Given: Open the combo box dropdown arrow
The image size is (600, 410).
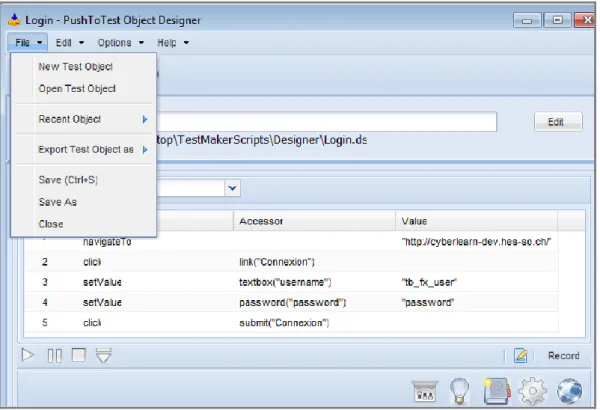Looking at the screenshot, I should [x=232, y=188].
